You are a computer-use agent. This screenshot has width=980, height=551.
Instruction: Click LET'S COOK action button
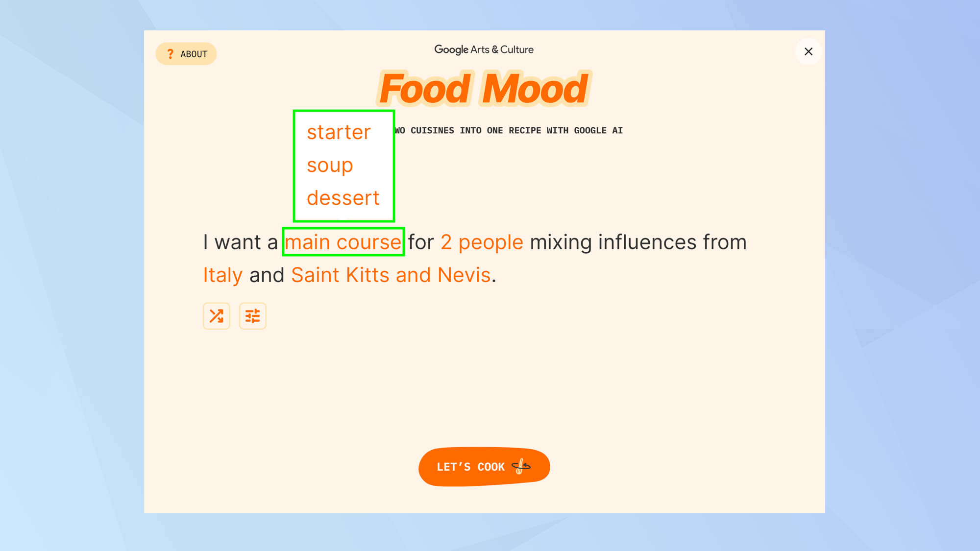484,466
